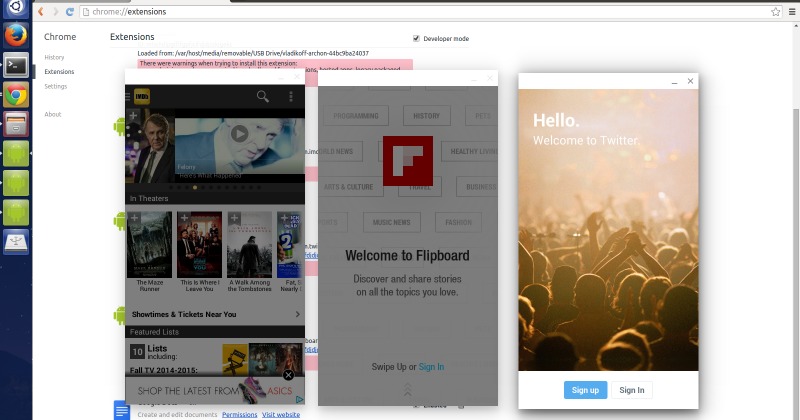This screenshot has height=420, width=800.
Task: Open A Walk Among the Tombstones poster
Action: click(249, 244)
